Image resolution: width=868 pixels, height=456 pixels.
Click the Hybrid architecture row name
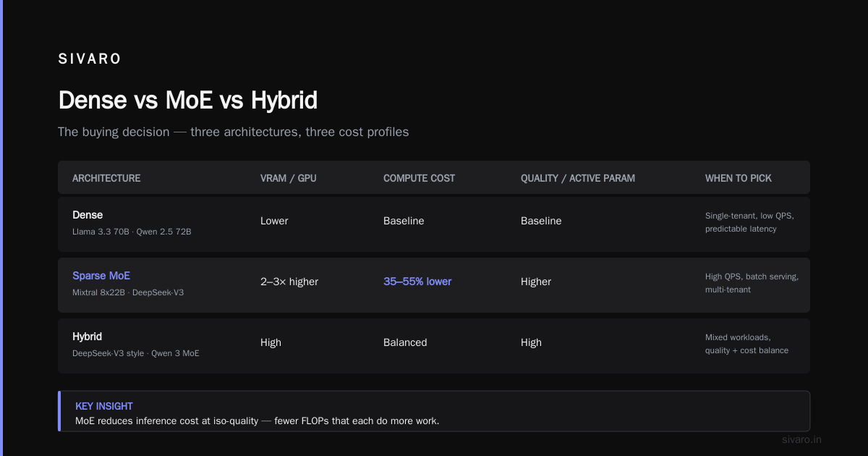pyautogui.click(x=87, y=337)
